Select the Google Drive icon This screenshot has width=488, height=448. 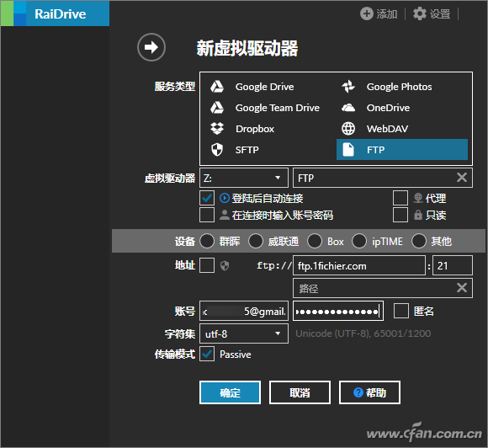pyautogui.click(x=217, y=87)
